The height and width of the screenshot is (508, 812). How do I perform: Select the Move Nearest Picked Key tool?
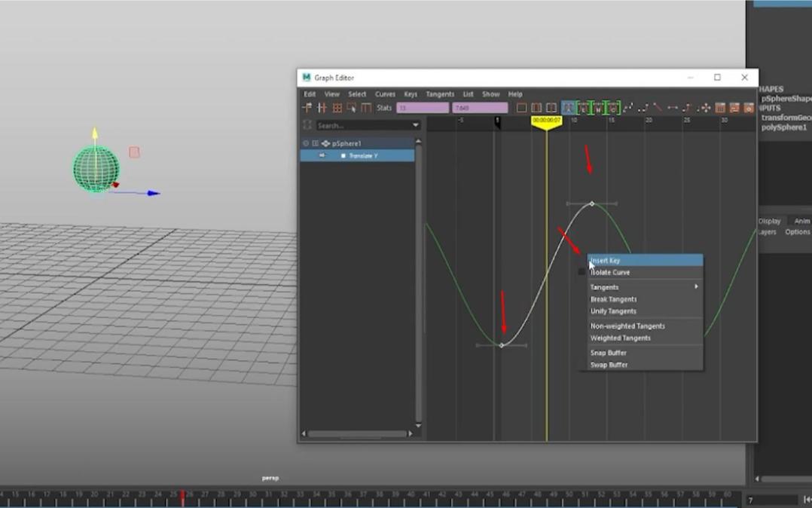point(307,108)
